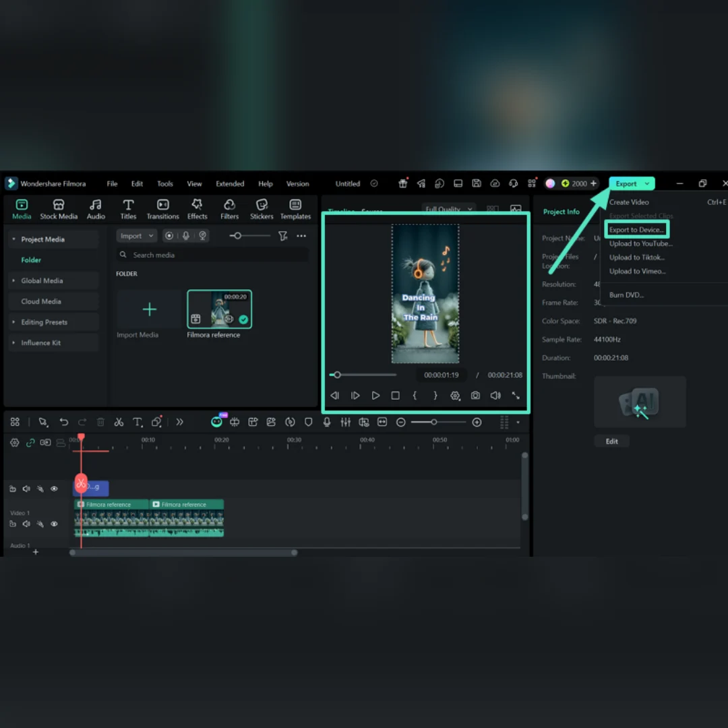Click the Import Media plus tile
The height and width of the screenshot is (728, 728).
pos(149,309)
